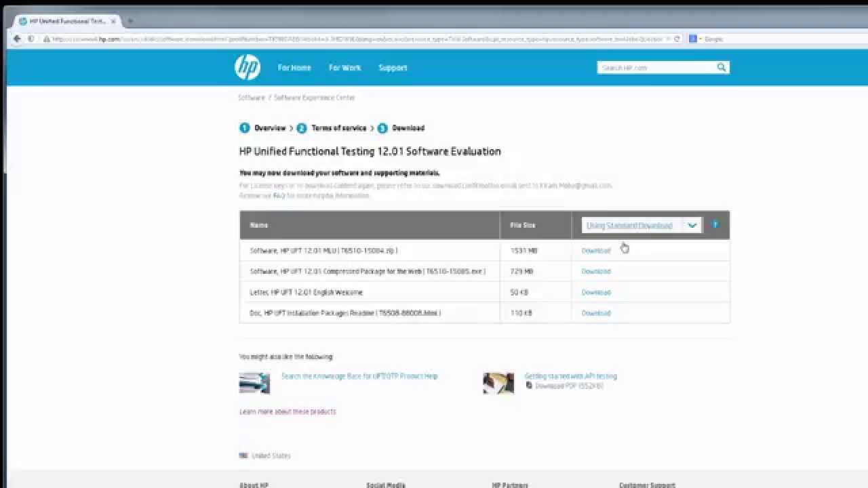Click the Software, HP UFT 12.01 MLU row name
The height and width of the screenshot is (488, 868).
click(x=324, y=251)
